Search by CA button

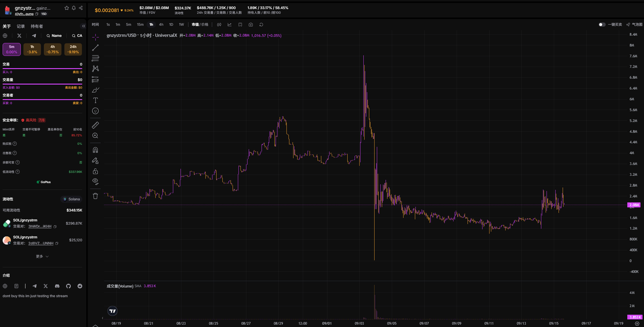[x=77, y=35]
